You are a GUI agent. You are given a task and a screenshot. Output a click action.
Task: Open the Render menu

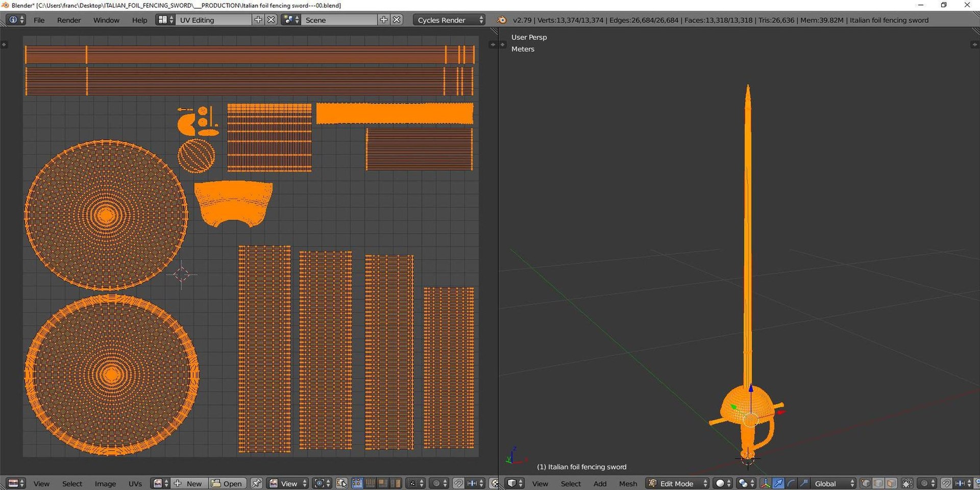tap(69, 20)
